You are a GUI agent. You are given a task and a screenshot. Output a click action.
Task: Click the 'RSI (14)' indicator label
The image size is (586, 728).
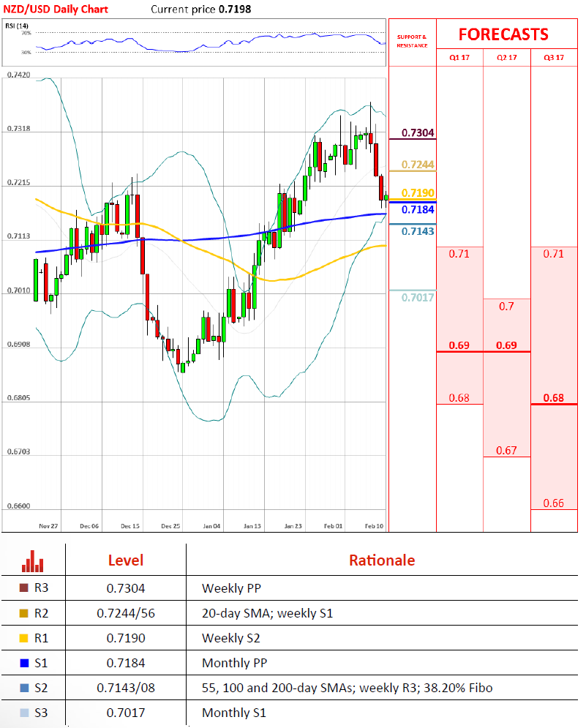point(17,26)
